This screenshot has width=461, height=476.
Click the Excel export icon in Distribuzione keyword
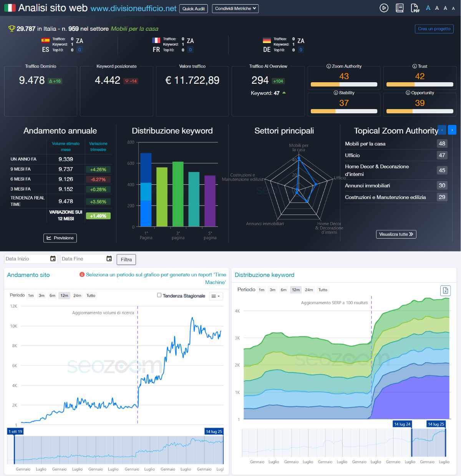pos(445,290)
